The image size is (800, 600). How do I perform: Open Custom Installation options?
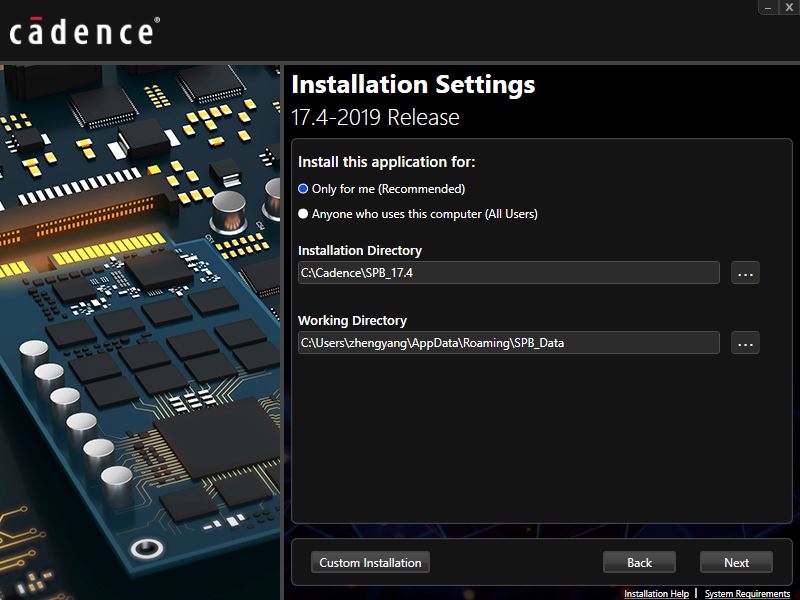(x=370, y=562)
